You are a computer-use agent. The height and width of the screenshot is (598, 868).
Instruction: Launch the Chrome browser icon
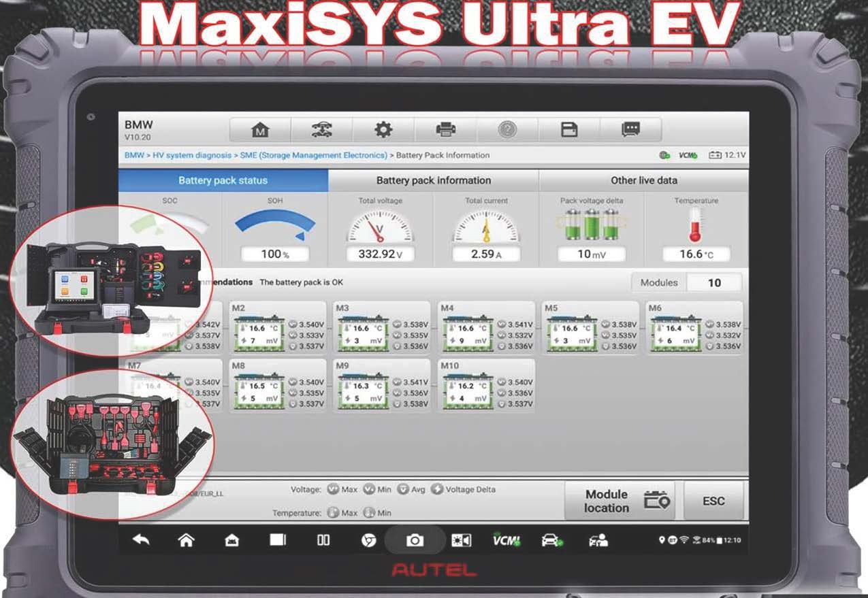click(x=368, y=540)
